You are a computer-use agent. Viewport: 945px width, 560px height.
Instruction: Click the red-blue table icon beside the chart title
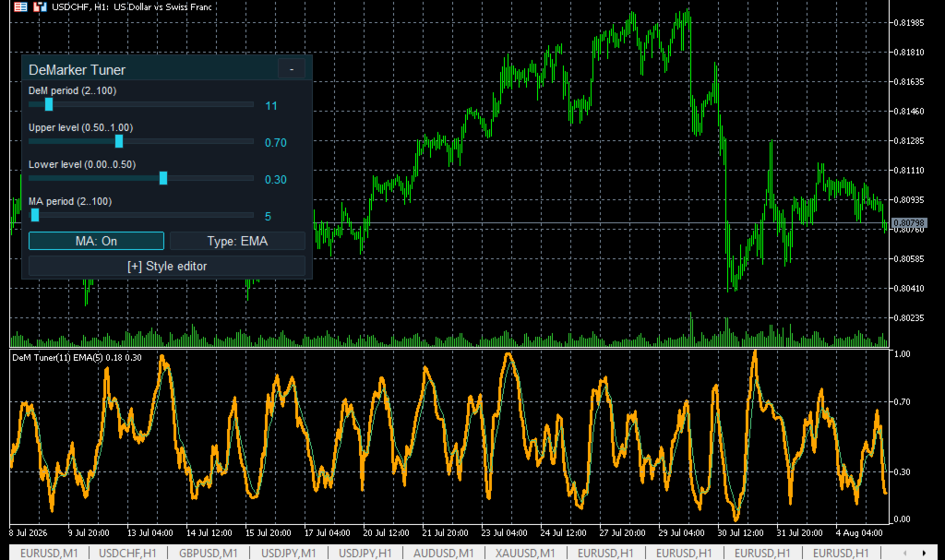(x=20, y=7)
